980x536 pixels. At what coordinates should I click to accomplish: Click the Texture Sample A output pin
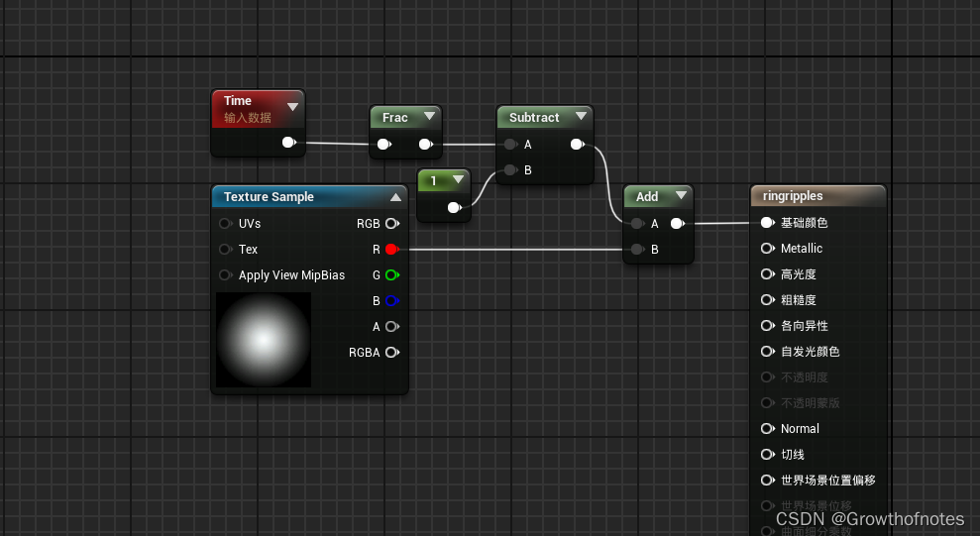pyautogui.click(x=392, y=326)
